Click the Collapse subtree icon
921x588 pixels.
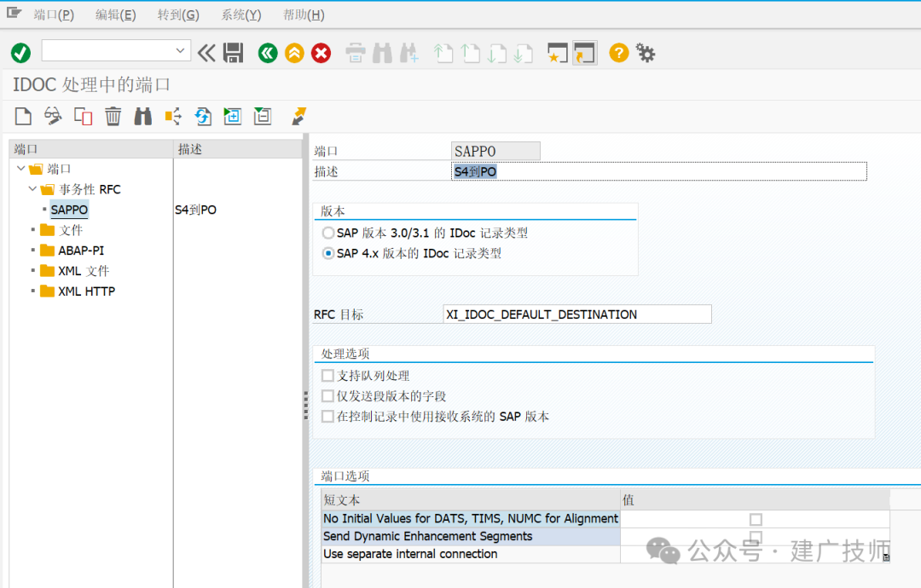[x=263, y=116]
